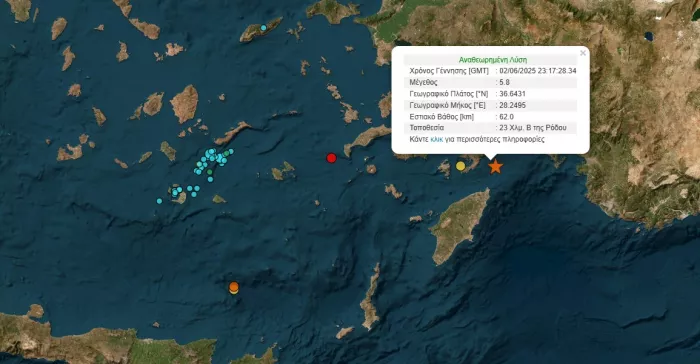Click the location text '23 Χλμ. Β της Ρόδου'
Screen dimensions: 700x364
pos(533,128)
